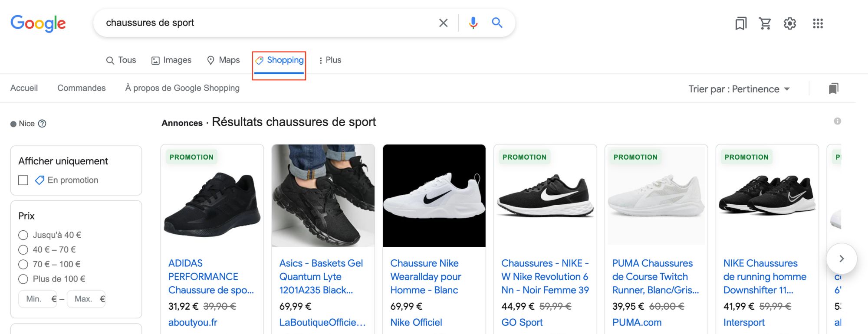Screen dimensions: 868x334
Task: Click the price tag icon for En promotion
Action: point(39,180)
